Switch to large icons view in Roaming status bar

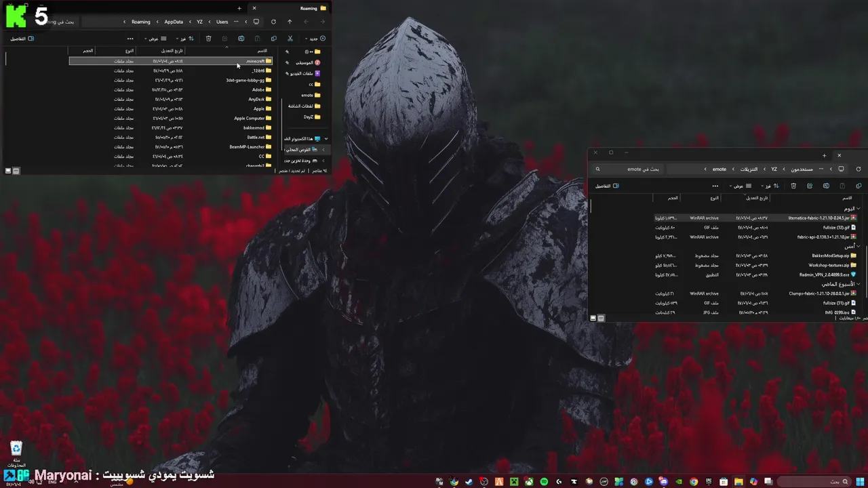[8, 171]
